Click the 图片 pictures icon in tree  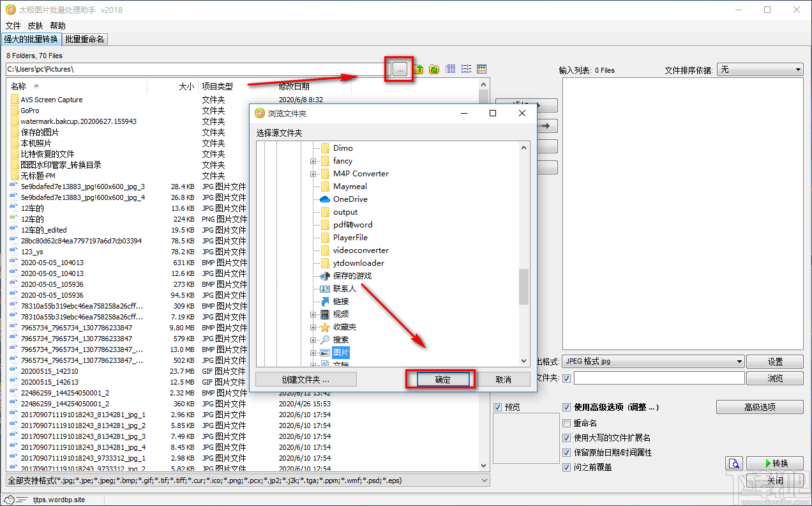pyautogui.click(x=325, y=353)
